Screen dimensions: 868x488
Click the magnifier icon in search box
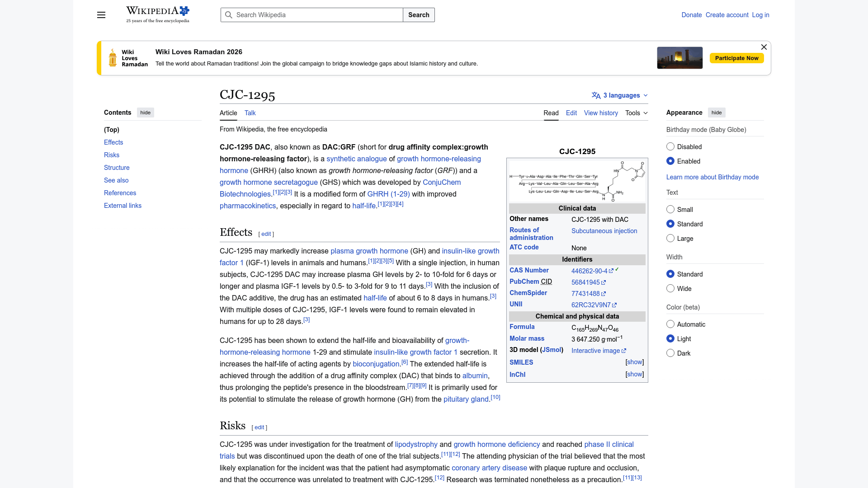click(x=229, y=15)
